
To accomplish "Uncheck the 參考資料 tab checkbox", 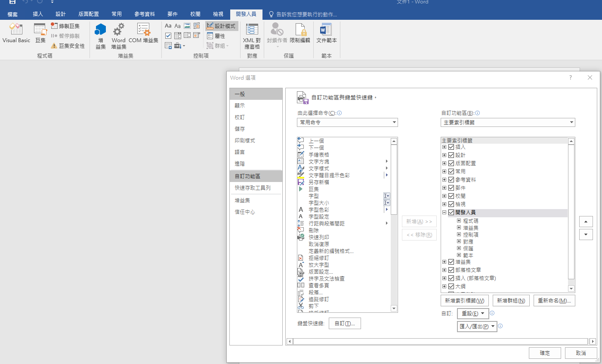I will point(451,179).
